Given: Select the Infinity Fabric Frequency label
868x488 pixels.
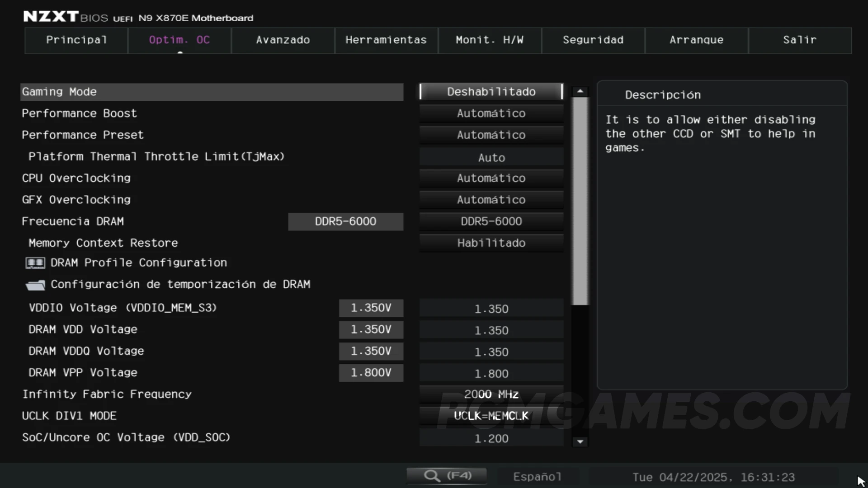Looking at the screenshot, I should 107,394.
